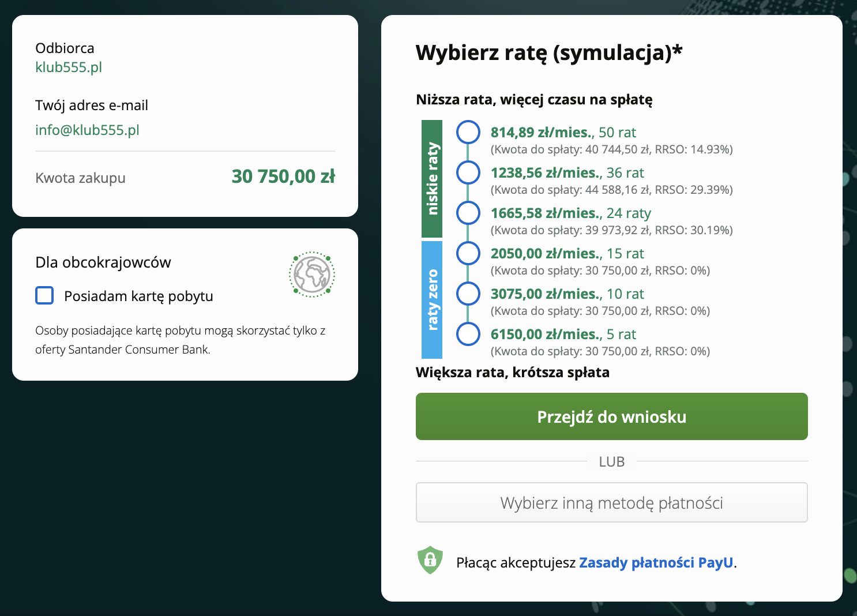This screenshot has width=857, height=616.
Task: Select the 24 raty radio button
Action: click(468, 213)
